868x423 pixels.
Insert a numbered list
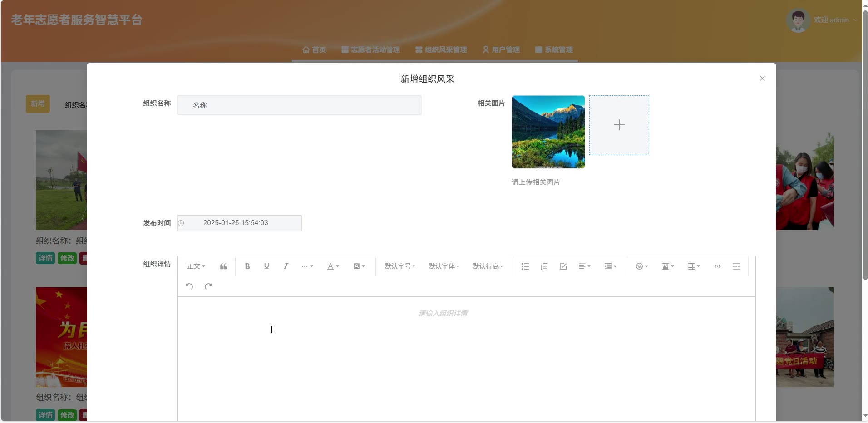(x=544, y=266)
